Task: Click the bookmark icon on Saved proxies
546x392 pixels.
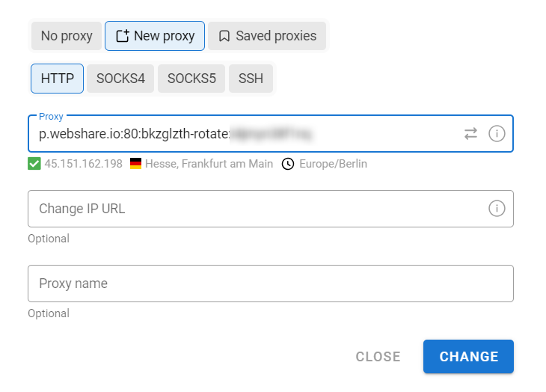Action: point(224,36)
